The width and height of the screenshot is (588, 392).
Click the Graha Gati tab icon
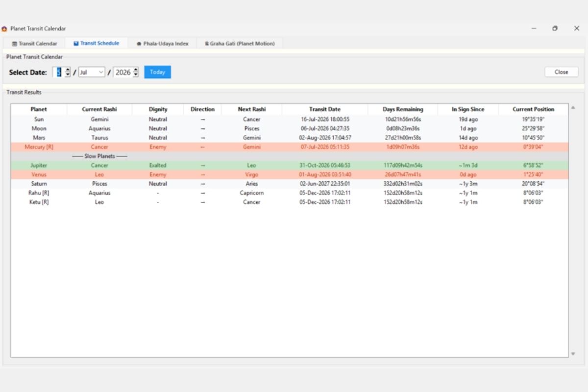(207, 44)
